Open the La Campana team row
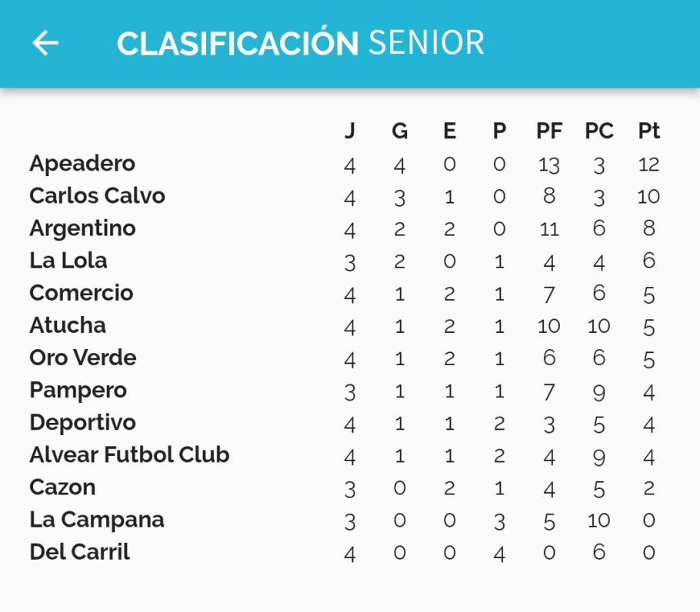Screen dimensions: 700x612 click(x=345, y=520)
